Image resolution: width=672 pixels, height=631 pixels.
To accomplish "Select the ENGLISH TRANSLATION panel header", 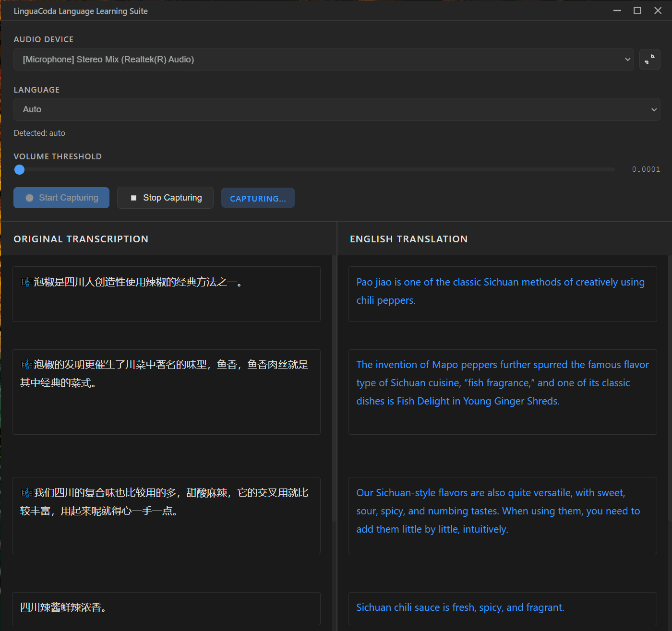I will 408,238.
